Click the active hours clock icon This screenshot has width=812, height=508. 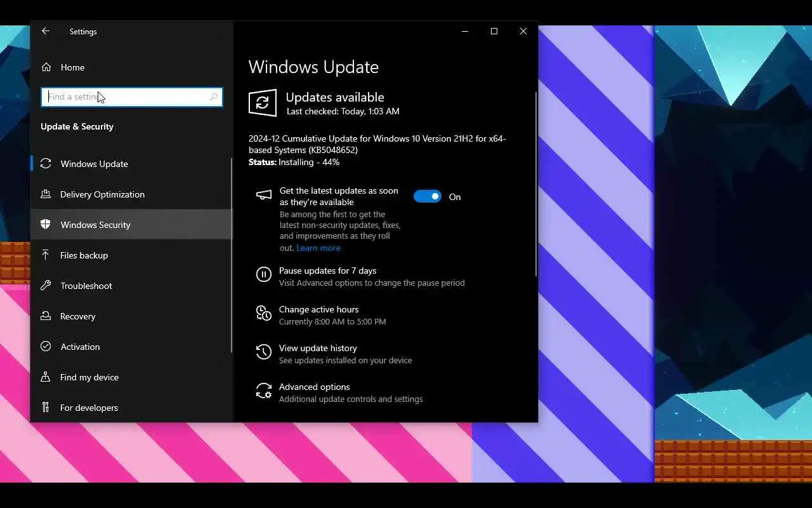(263, 313)
